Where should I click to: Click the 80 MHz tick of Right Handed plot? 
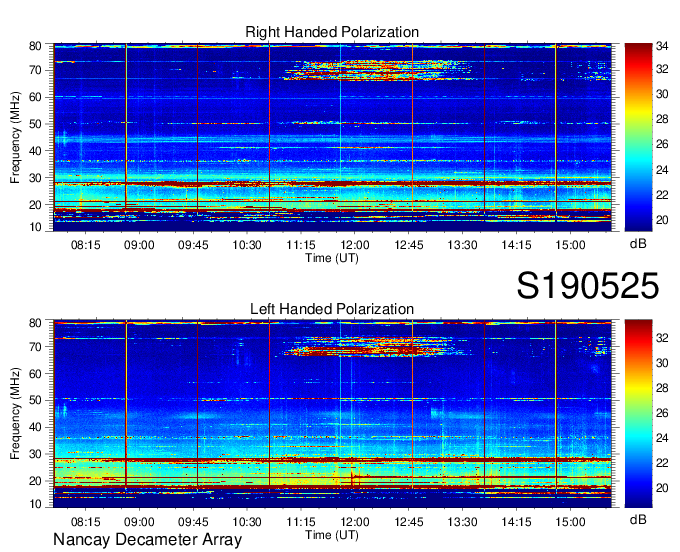click(x=35, y=46)
